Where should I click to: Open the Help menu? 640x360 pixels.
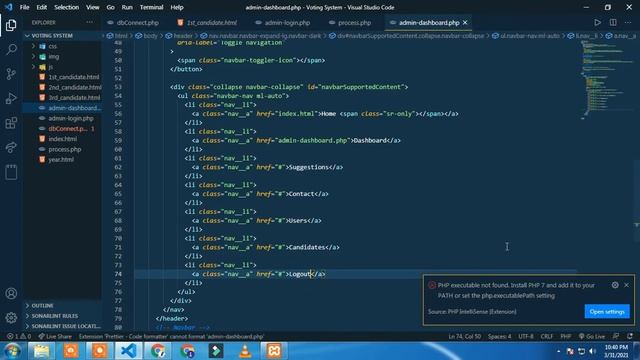[177, 7]
